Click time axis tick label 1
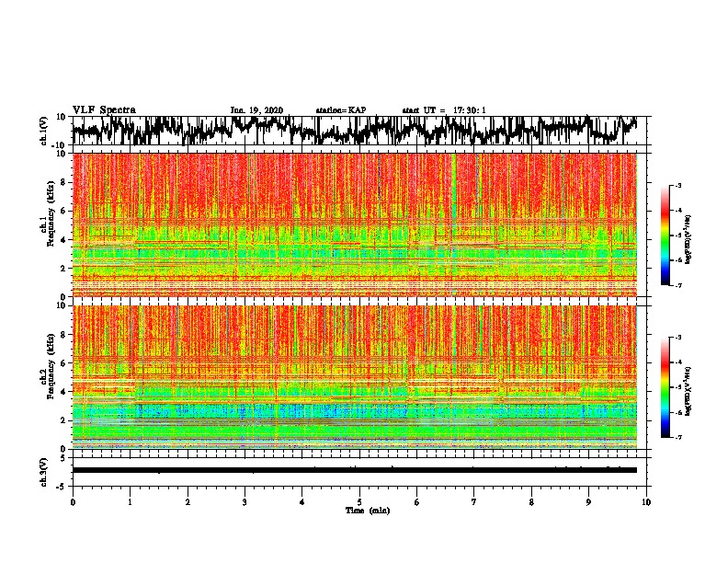This screenshot has width=728, height=563. 130,502
